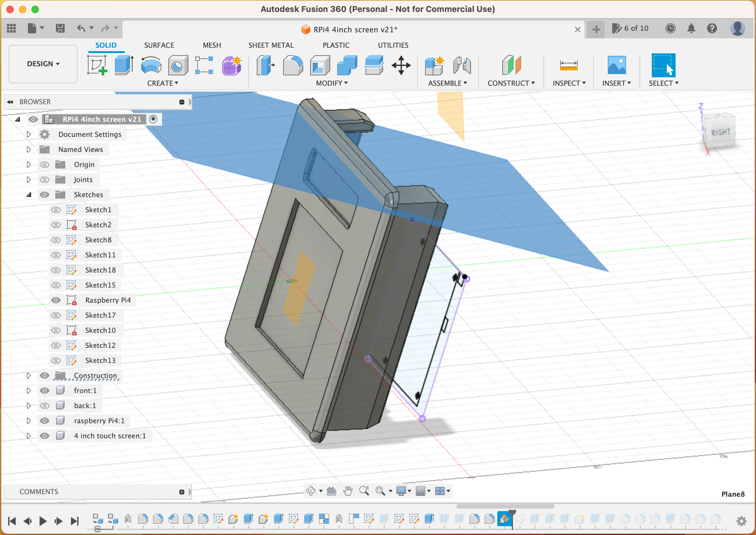Click the Shell tool icon
Viewport: 756px width, 535px height.
[320, 65]
